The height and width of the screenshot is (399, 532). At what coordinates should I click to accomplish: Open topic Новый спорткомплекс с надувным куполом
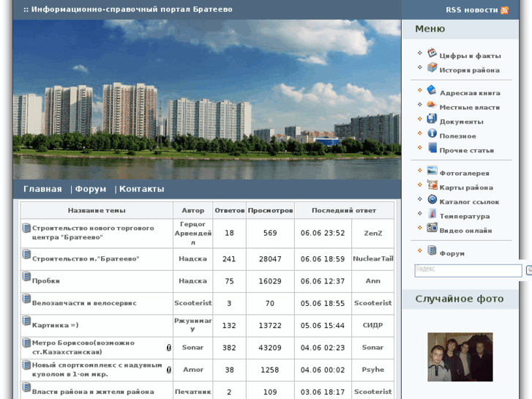tap(97, 370)
